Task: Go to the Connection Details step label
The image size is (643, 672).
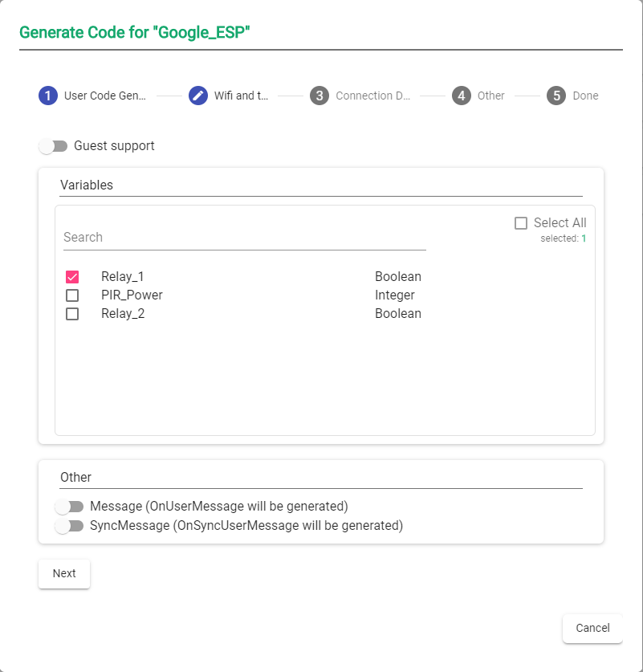Action: 372,96
